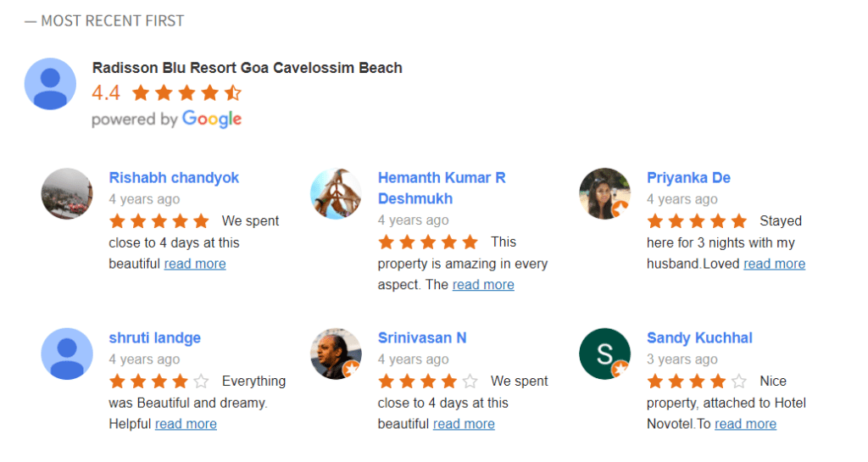Expand shruti landge's review with read more
Screen dimensions: 868x462
point(186,424)
